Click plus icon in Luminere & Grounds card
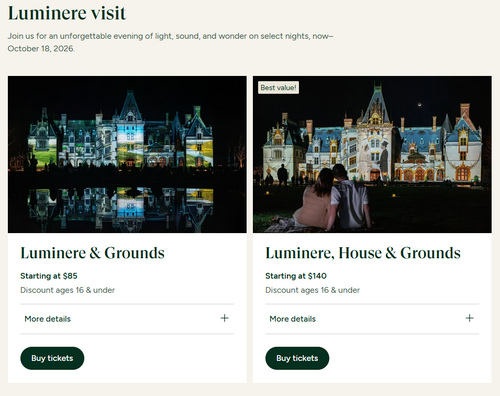The width and height of the screenshot is (500, 396). coord(224,318)
